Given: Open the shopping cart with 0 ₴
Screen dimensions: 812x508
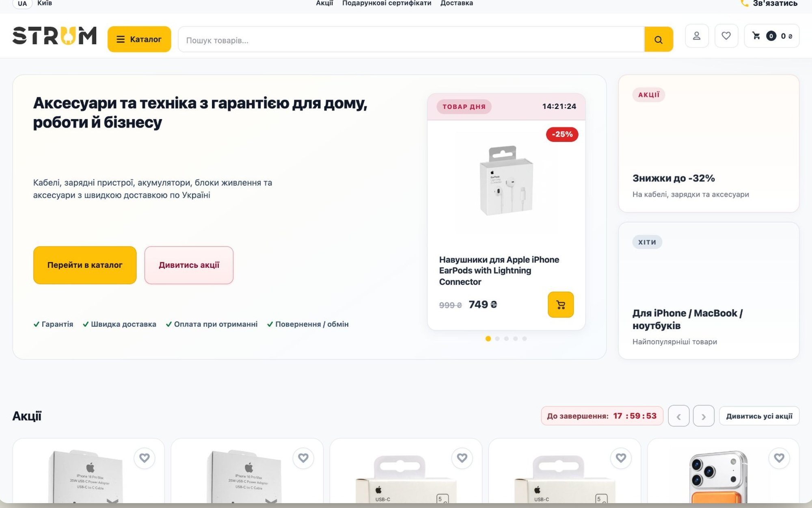Looking at the screenshot, I should (771, 36).
